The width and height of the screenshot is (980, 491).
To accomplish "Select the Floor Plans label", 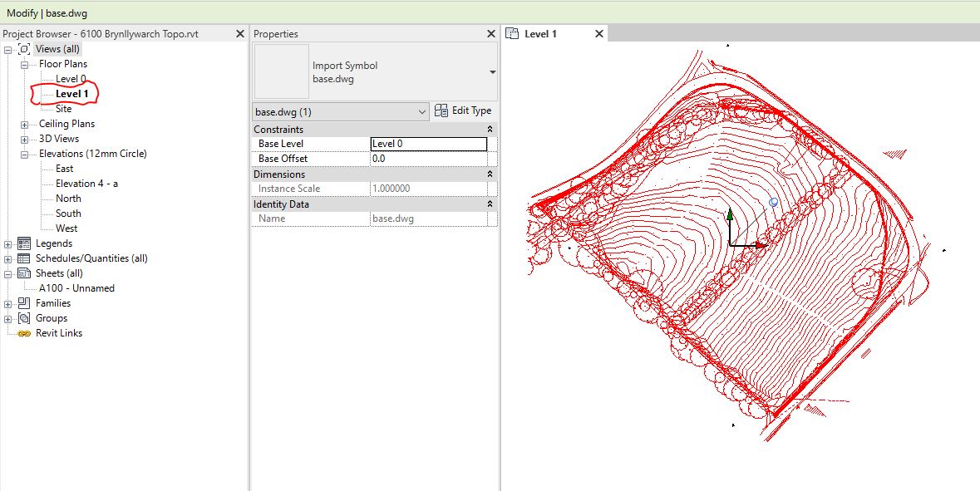I will click(63, 64).
